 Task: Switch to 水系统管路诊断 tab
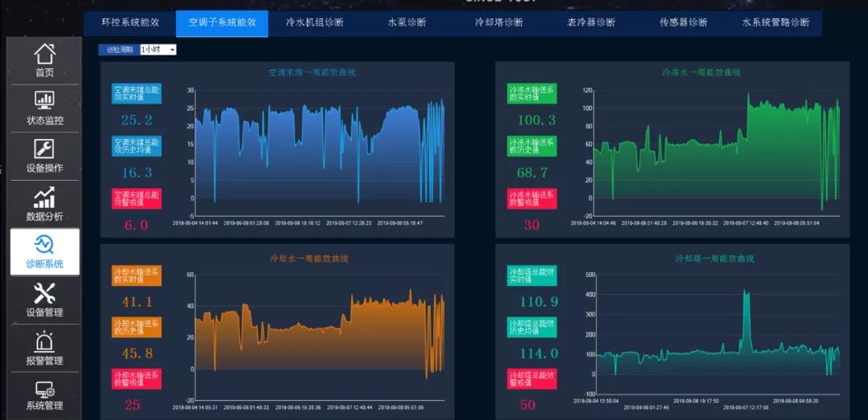776,22
